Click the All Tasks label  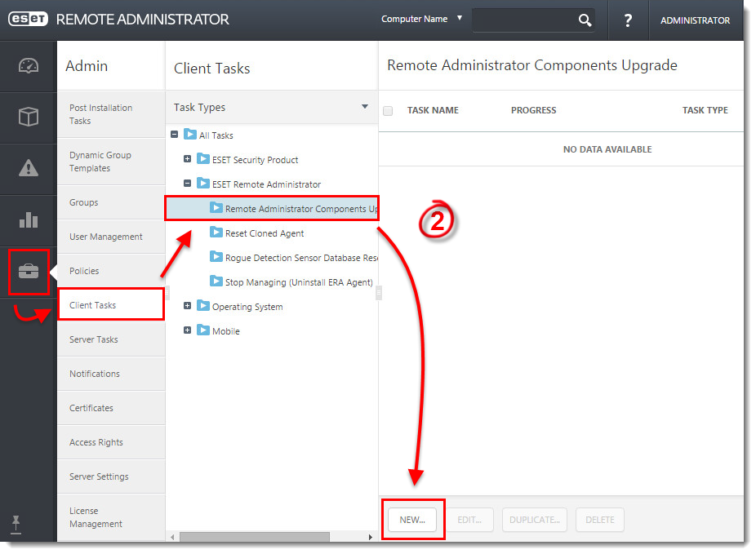[x=216, y=135]
